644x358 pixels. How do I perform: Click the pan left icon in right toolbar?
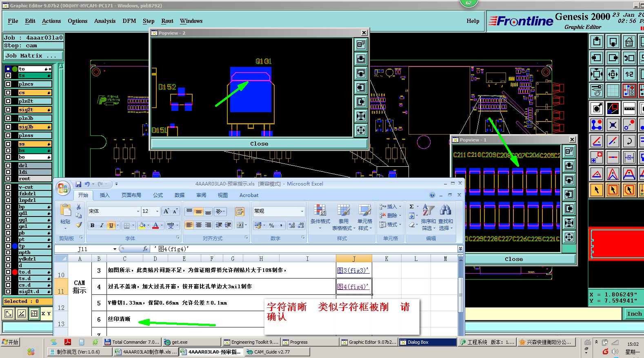tap(597, 58)
